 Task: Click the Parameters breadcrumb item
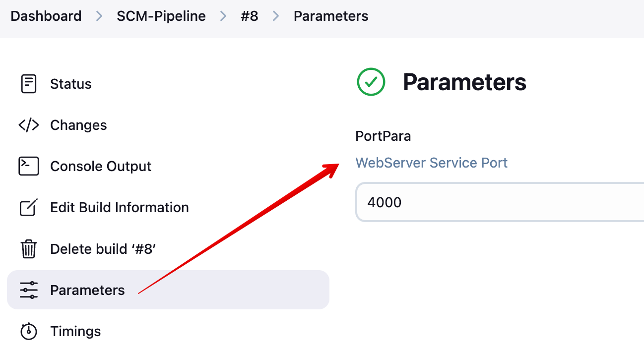(331, 16)
